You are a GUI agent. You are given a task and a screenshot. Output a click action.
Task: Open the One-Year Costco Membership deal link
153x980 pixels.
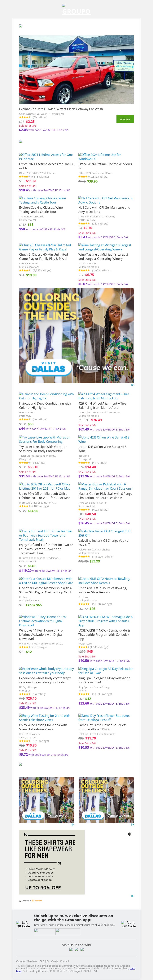[46, 581]
